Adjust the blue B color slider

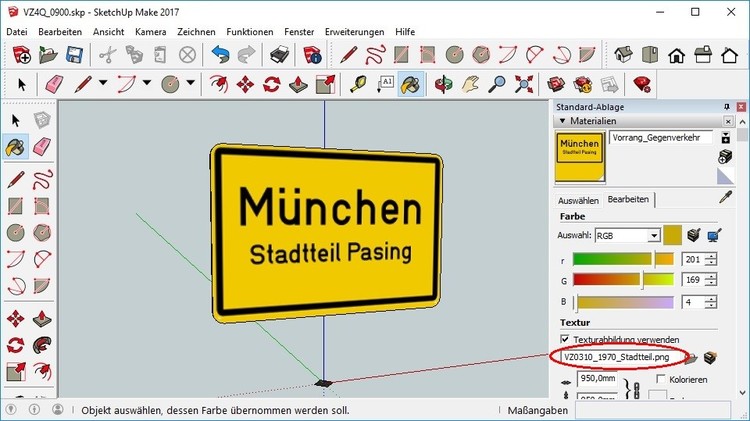point(623,302)
